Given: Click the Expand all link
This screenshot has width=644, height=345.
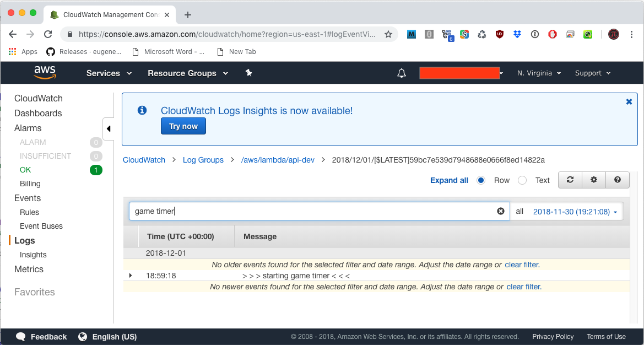Looking at the screenshot, I should [x=450, y=180].
